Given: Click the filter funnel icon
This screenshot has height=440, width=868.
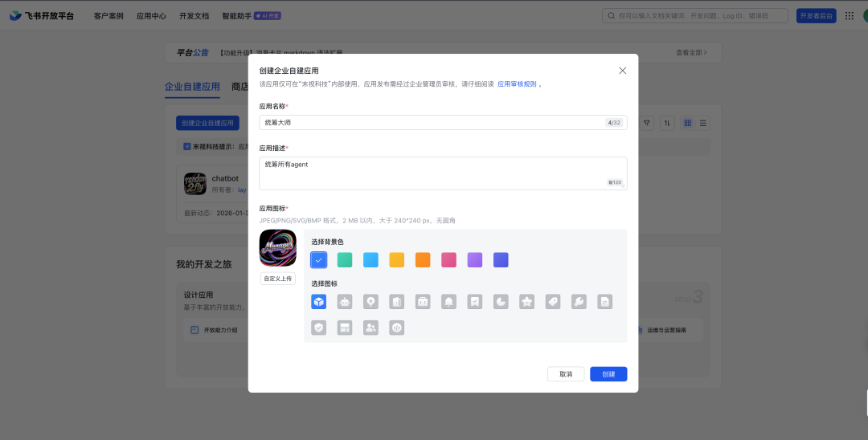Looking at the screenshot, I should 646,123.
